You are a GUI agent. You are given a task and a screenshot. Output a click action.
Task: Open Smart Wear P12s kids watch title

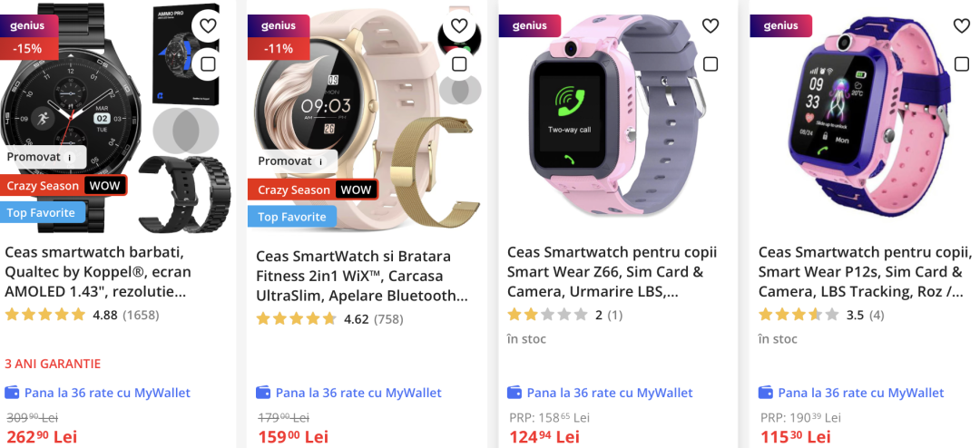tap(866, 272)
